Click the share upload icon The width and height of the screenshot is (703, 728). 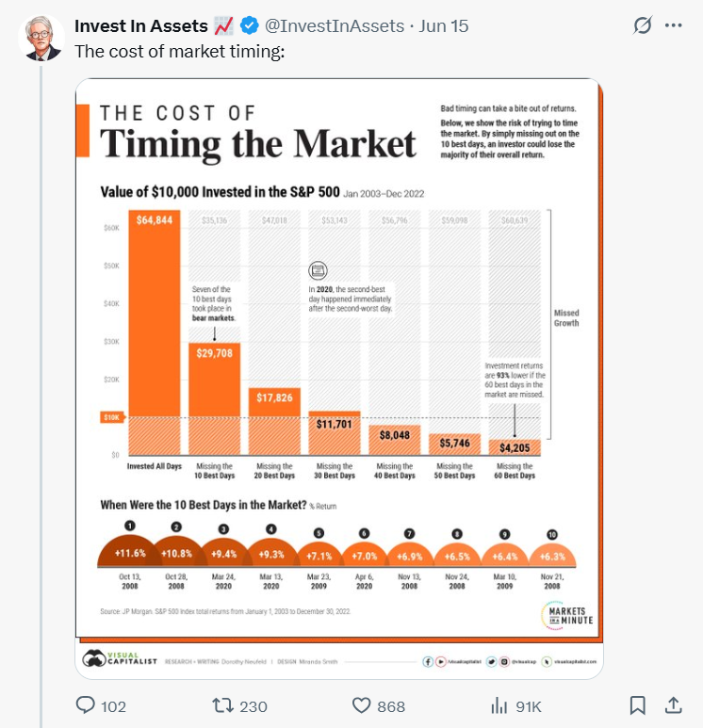tap(673, 705)
